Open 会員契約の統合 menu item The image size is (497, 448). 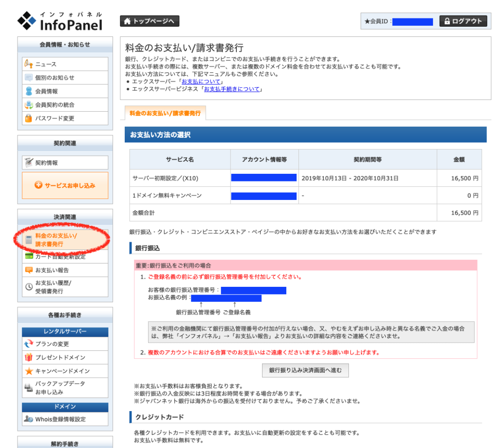[x=65, y=105]
